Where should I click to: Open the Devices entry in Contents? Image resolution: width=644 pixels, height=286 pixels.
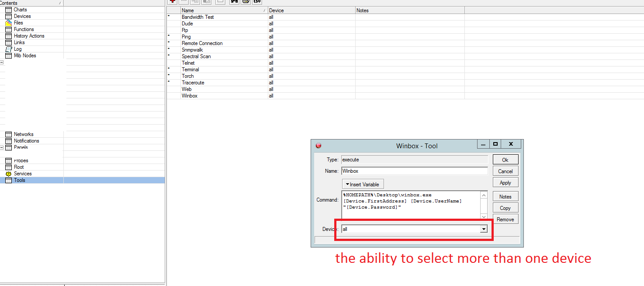(22, 16)
